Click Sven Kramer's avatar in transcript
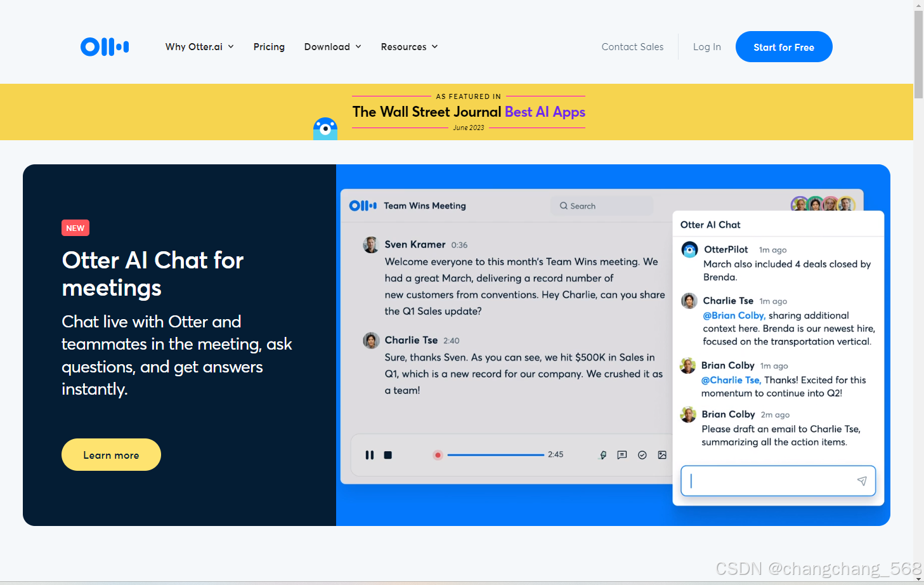This screenshot has width=924, height=585. 371,245
